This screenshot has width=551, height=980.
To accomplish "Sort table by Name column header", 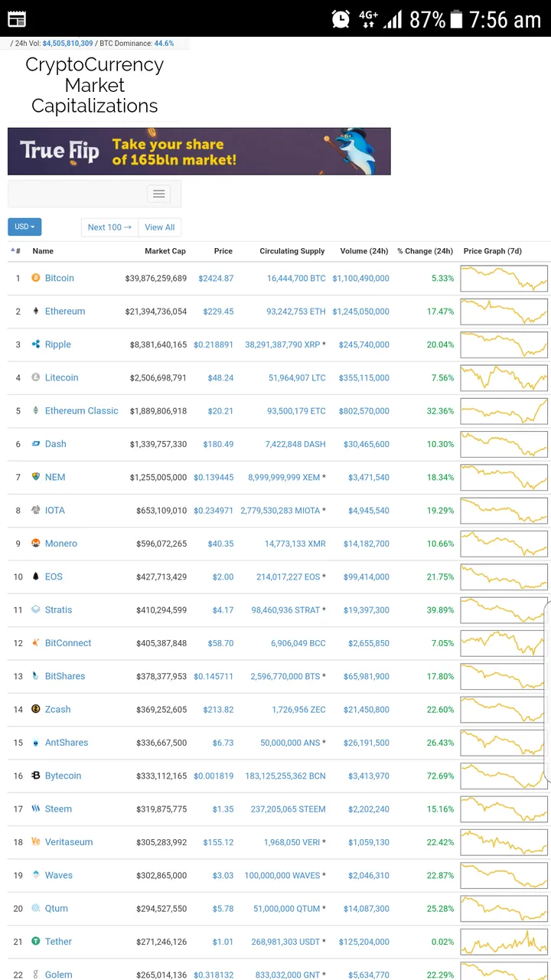I will (x=43, y=251).
